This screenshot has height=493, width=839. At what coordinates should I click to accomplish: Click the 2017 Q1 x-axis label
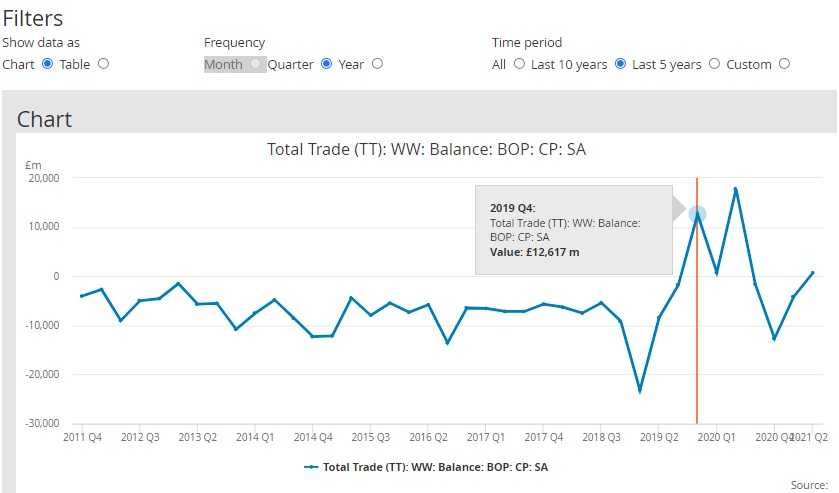pos(485,437)
